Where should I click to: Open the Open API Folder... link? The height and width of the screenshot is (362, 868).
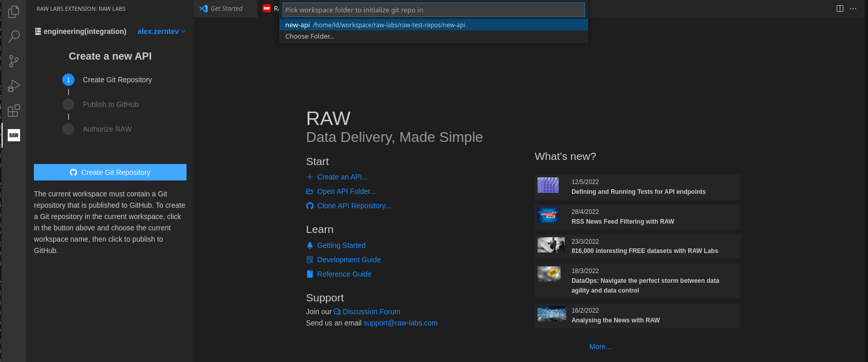(x=346, y=191)
